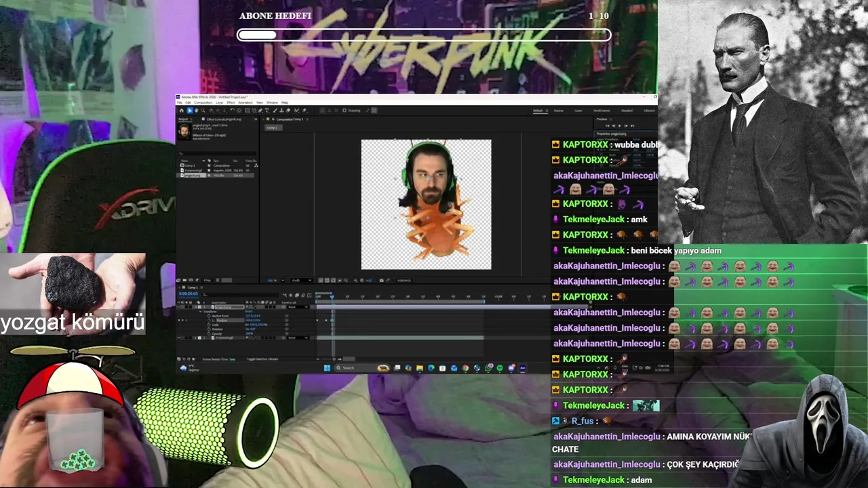Image resolution: width=868 pixels, height=488 pixels.
Task: Click the weather widget on the taskbar
Action: click(x=189, y=368)
